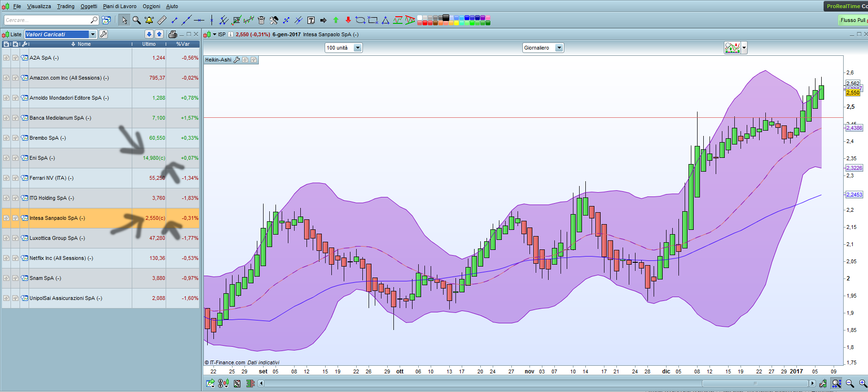Image resolution: width=868 pixels, height=392 pixels.
Task: Open the Trading menu
Action: click(66, 6)
